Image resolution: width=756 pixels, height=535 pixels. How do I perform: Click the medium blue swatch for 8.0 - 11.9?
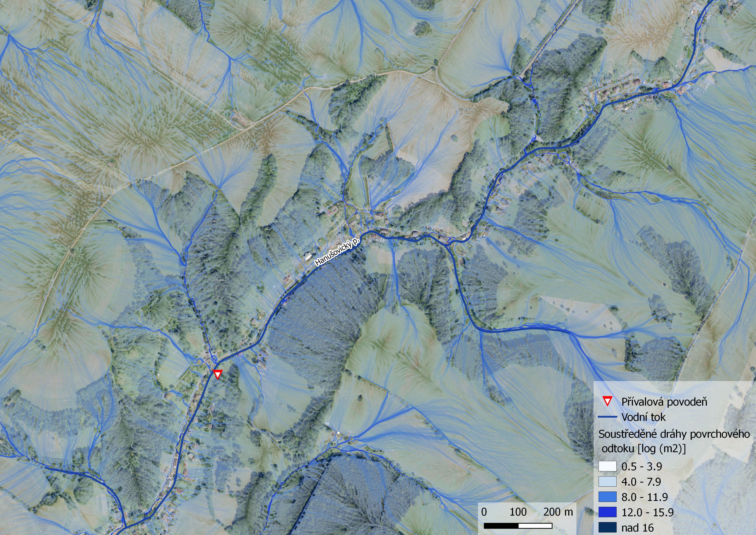point(607,497)
